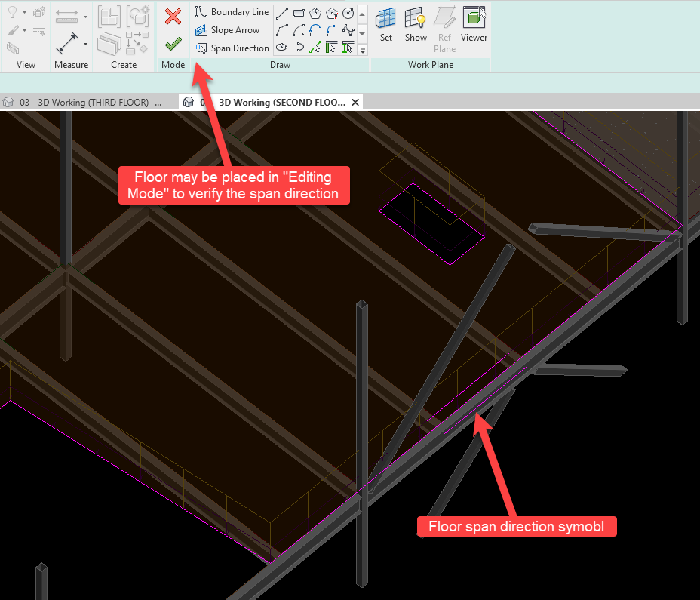Switch to 03 - 3D Working (THIRD FLOOR) tab

[83, 102]
